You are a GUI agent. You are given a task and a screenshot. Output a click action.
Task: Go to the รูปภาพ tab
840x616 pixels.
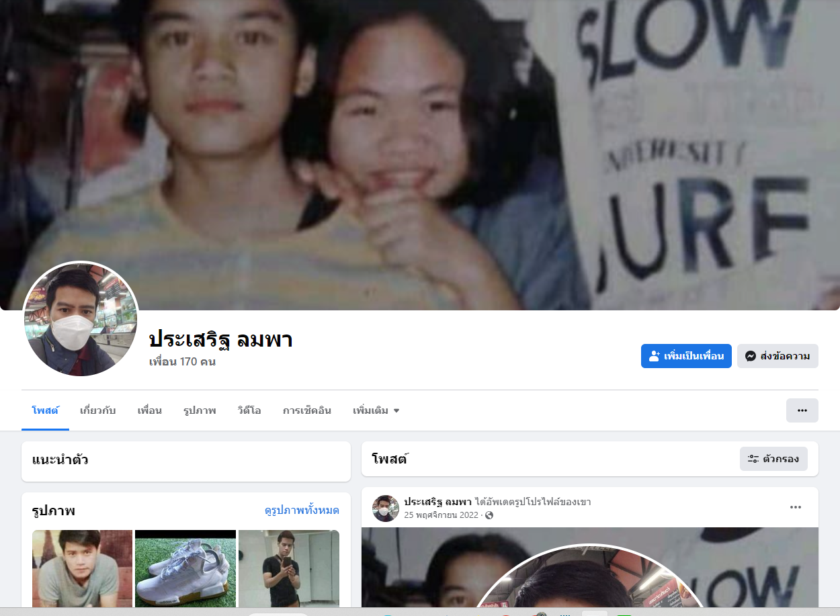[200, 410]
